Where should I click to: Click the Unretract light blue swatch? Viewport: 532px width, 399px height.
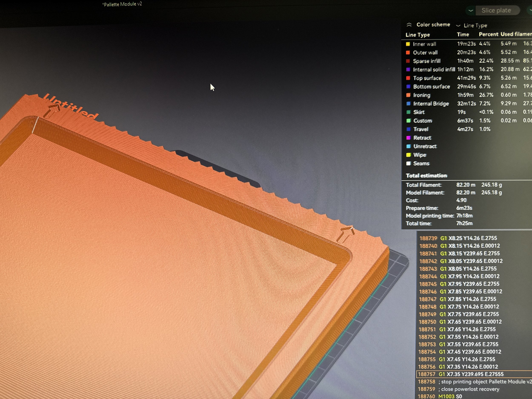click(x=408, y=146)
